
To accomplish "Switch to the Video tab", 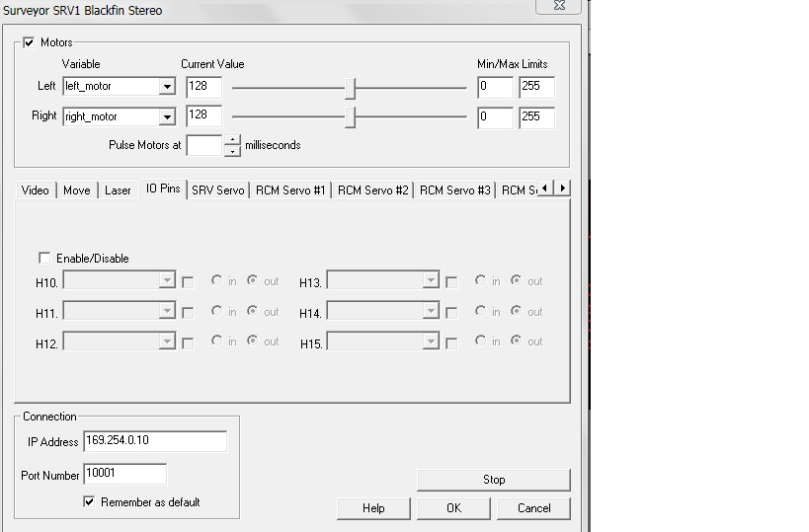I will click(35, 190).
